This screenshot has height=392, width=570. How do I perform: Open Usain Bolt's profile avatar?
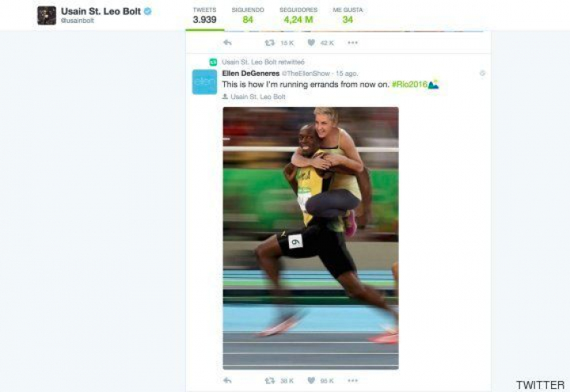(x=47, y=15)
